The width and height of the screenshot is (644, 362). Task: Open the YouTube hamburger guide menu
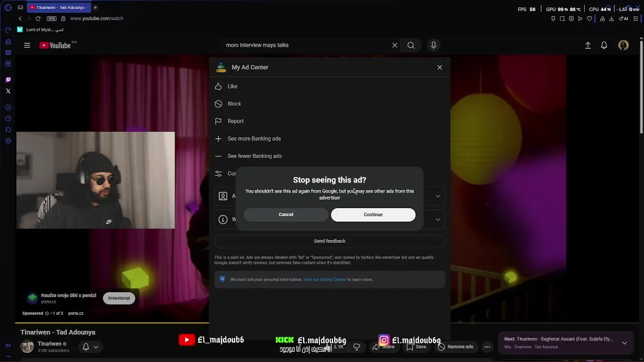27,45
